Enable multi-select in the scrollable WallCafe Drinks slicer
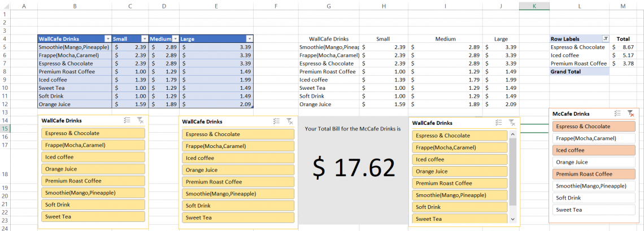 coord(498,123)
